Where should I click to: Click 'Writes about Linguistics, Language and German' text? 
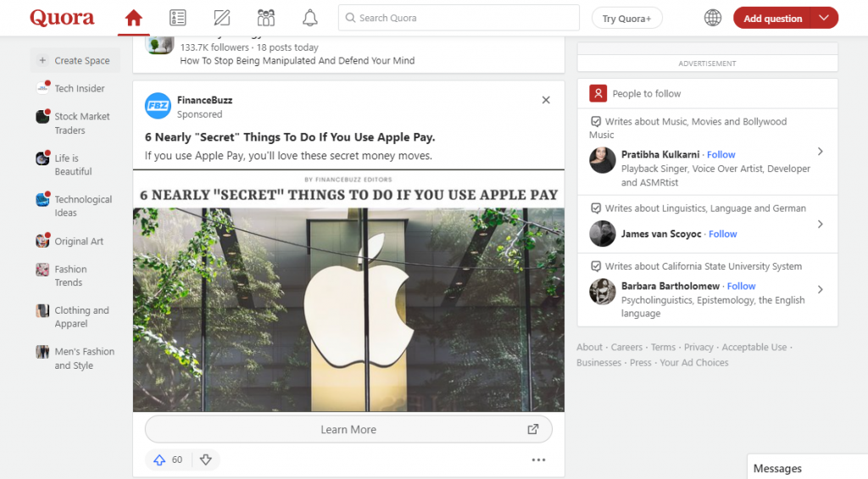705,209
